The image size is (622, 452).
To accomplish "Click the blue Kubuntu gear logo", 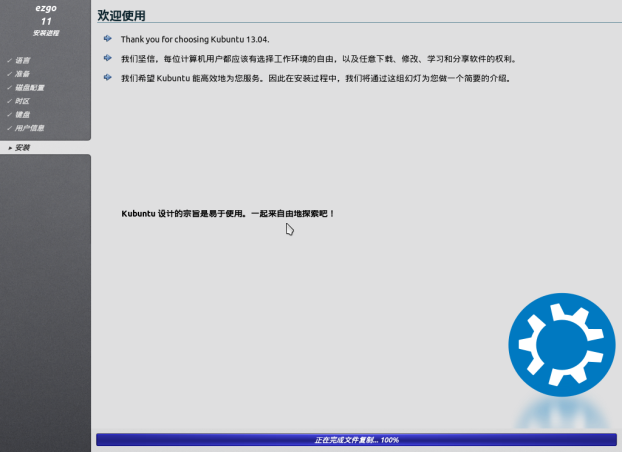I will [561, 347].
